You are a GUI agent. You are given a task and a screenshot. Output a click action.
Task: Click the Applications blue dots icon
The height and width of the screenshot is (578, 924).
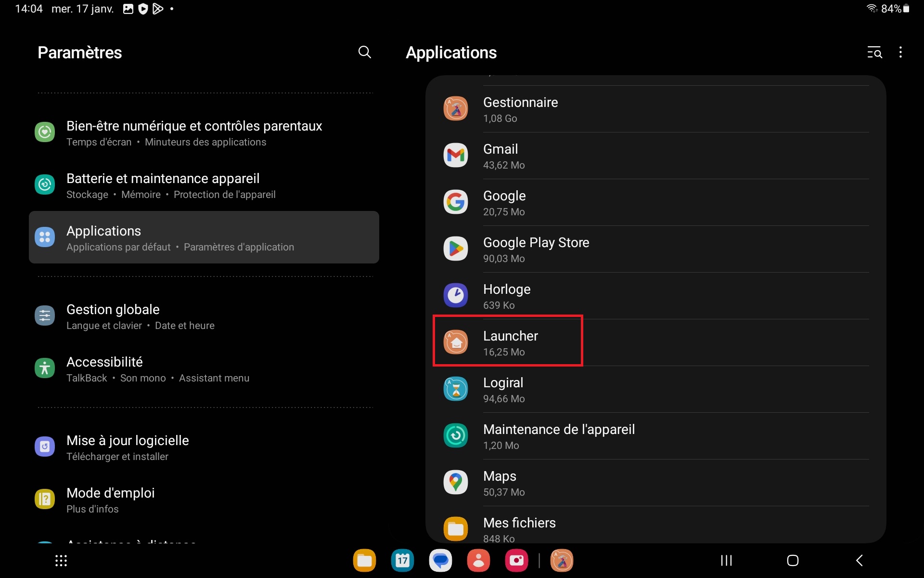[45, 237]
